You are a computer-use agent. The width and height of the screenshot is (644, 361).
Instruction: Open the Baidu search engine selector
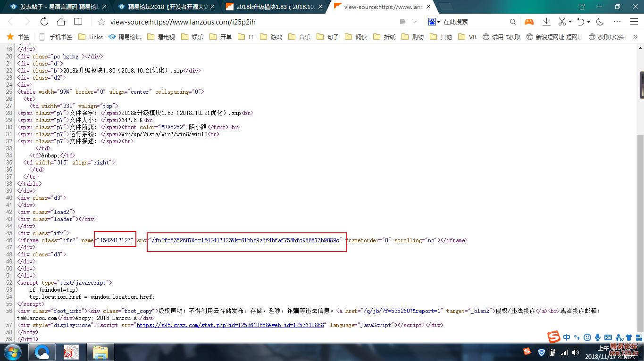click(434, 22)
